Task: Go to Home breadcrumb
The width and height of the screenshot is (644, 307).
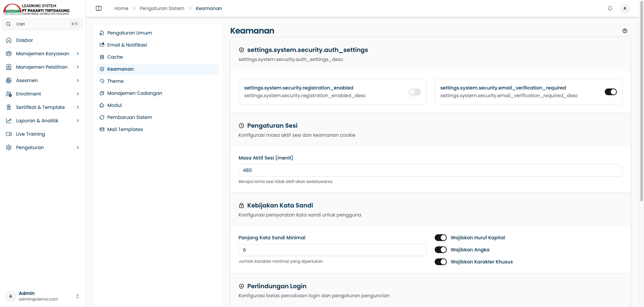Action: coord(121,8)
